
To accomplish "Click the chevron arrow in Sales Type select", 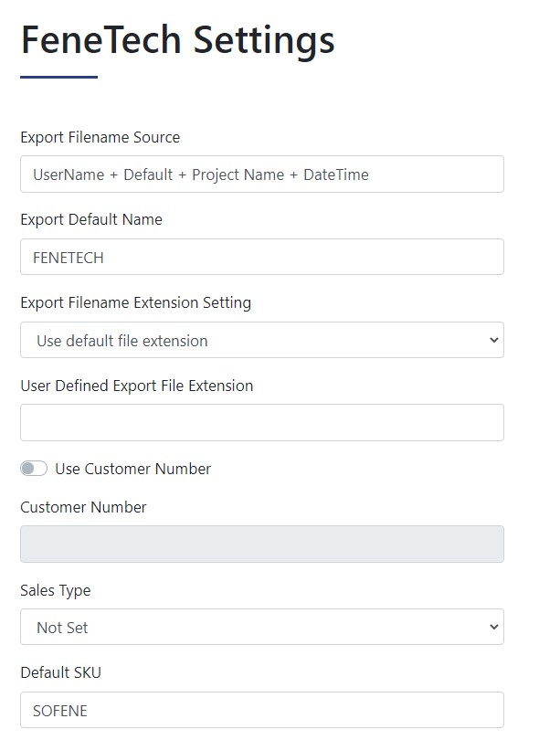I will (494, 628).
